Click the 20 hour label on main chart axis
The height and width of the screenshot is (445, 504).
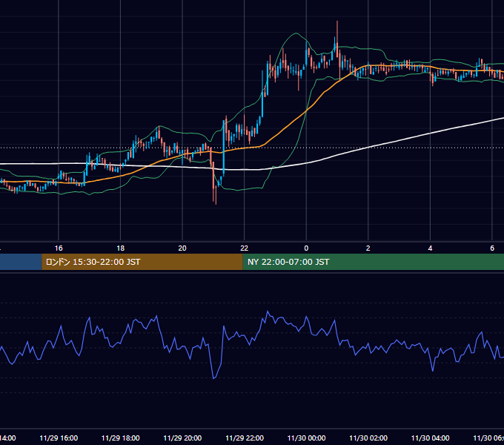point(182,248)
